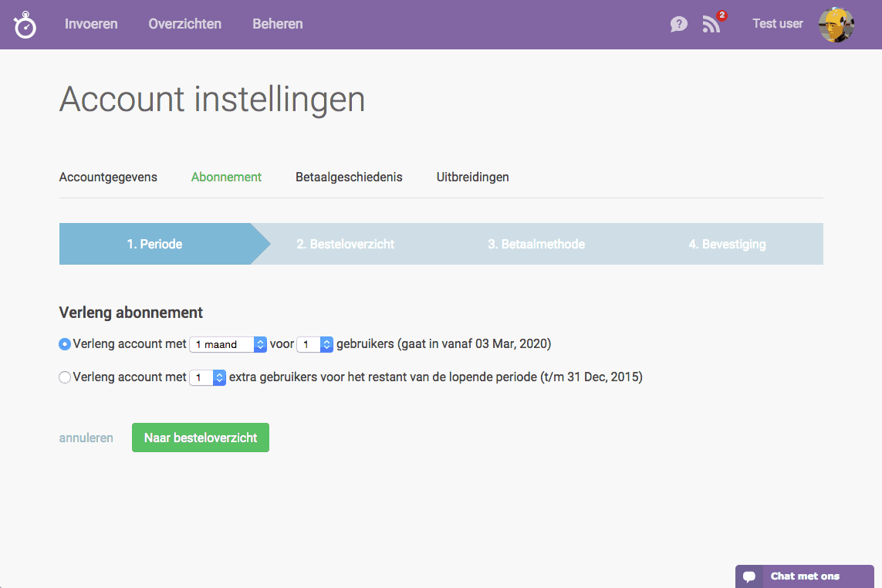Open the 1 maand period dropdown
882x588 pixels.
pyautogui.click(x=228, y=344)
